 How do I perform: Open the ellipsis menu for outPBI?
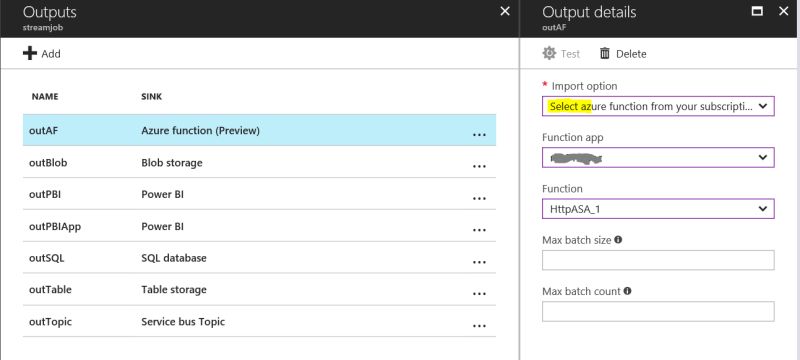point(479,198)
